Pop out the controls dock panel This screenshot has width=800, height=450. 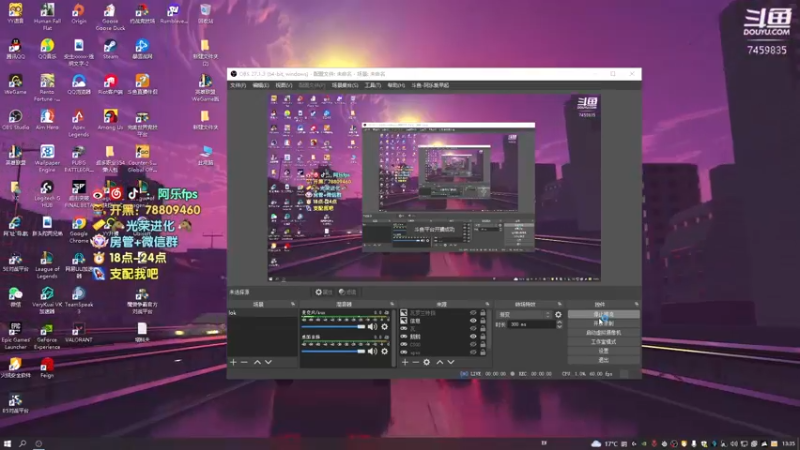636,304
